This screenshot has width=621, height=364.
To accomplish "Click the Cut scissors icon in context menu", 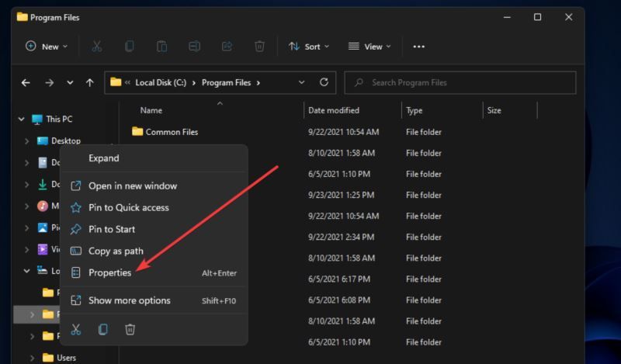I will point(76,329).
